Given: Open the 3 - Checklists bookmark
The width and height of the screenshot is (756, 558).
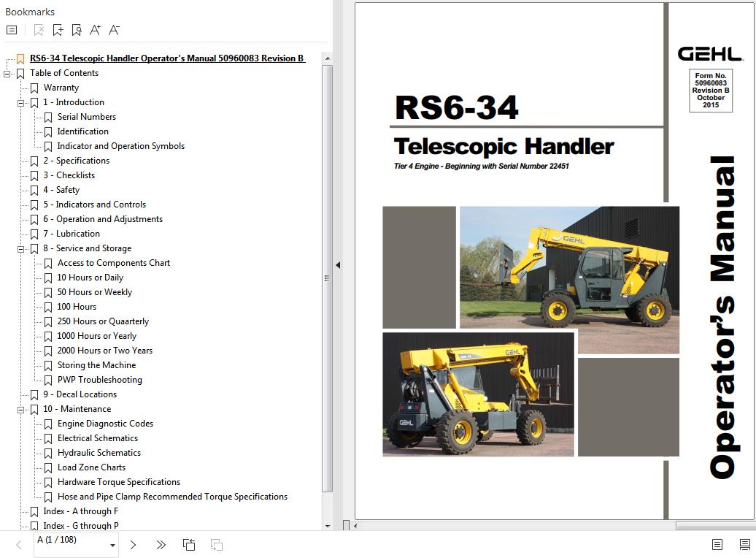Looking at the screenshot, I should coord(69,175).
